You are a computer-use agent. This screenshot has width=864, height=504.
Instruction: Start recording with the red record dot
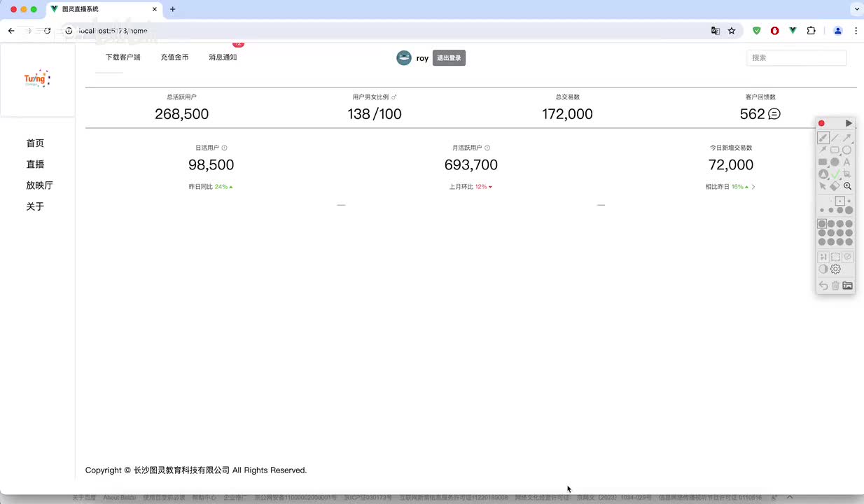(821, 123)
